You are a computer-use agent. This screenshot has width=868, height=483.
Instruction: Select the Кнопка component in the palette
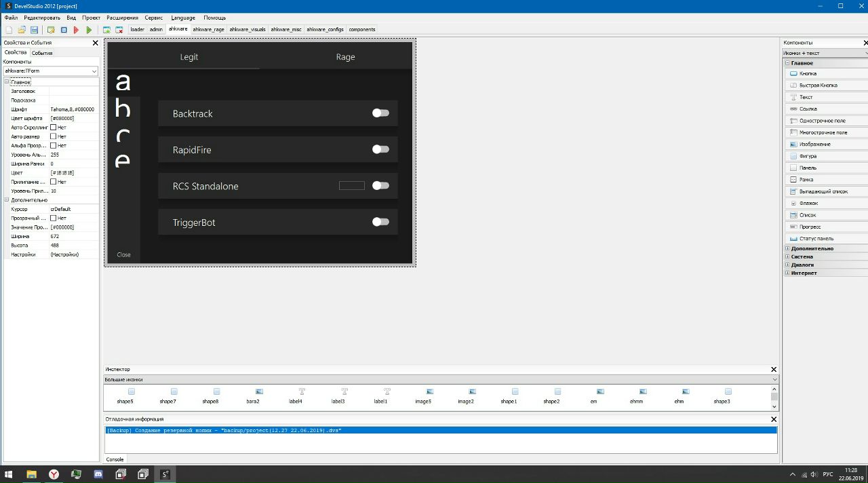click(826, 73)
